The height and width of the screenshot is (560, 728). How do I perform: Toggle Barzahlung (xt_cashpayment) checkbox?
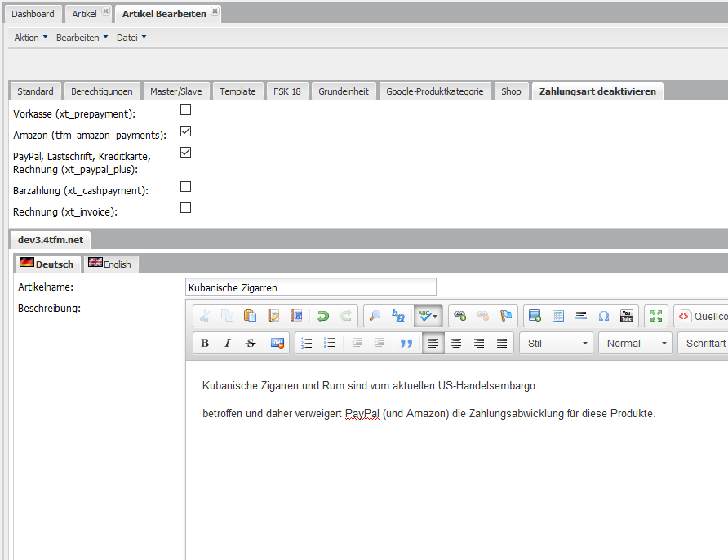tap(185, 187)
